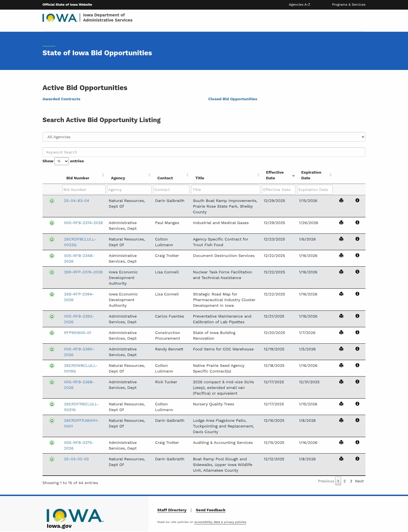Open Programs & Services in top bar
Viewport: 408px width, 532px height.
pos(348,5)
